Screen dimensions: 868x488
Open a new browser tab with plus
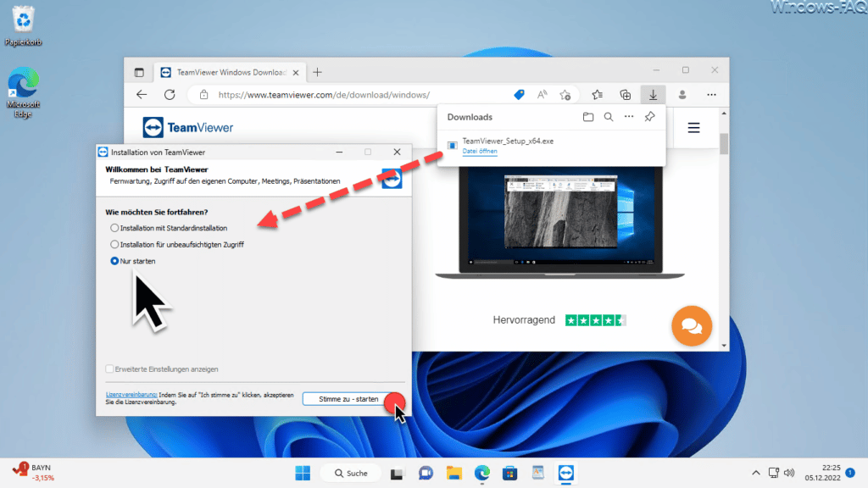click(x=317, y=73)
